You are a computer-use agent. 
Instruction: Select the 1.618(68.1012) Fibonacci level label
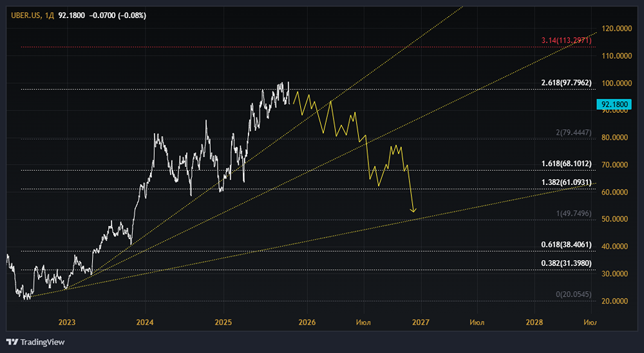(x=566, y=164)
